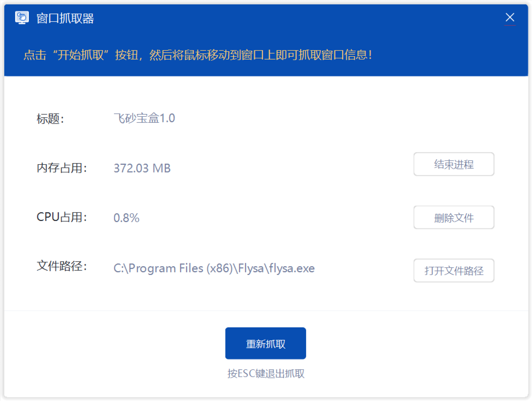The width and height of the screenshot is (532, 401).
Task: Click the horizontal divider above 重新抓取
Action: pos(266,310)
